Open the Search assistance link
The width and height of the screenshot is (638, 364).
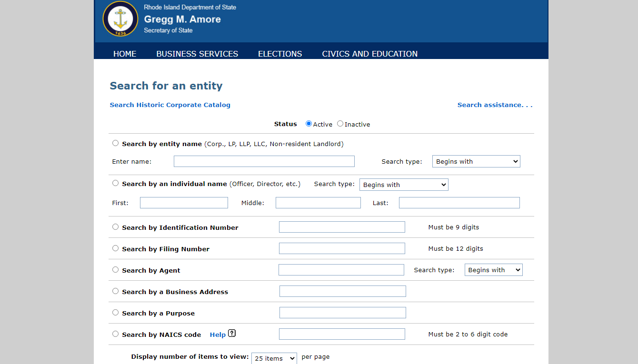495,105
